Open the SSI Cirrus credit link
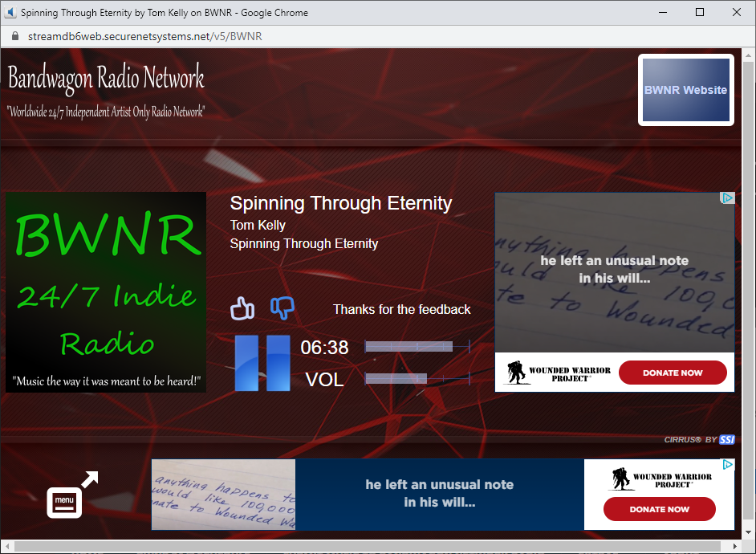This screenshot has height=554, width=756. [699, 440]
